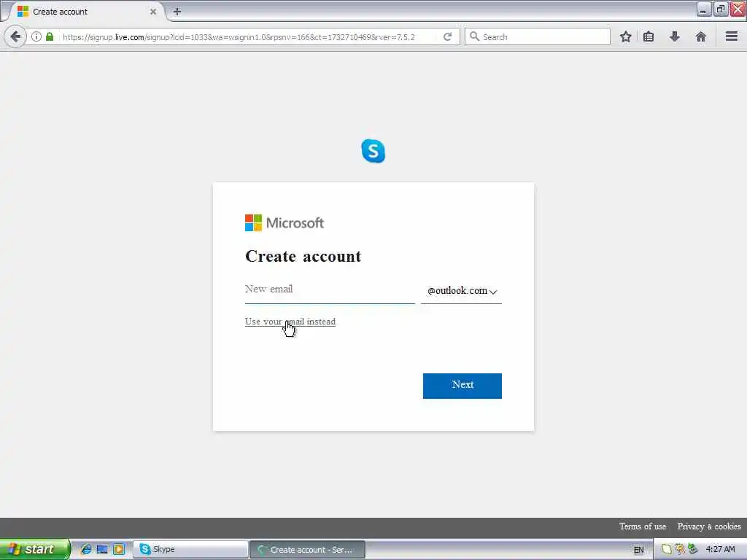This screenshot has width=747, height=560.
Task: Click the third system tray icon
Action: tap(693, 549)
